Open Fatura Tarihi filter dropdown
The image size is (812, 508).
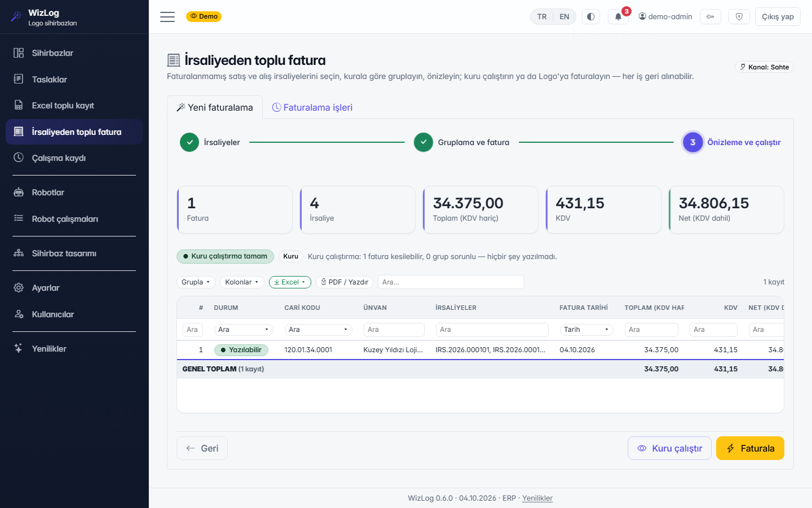point(586,330)
